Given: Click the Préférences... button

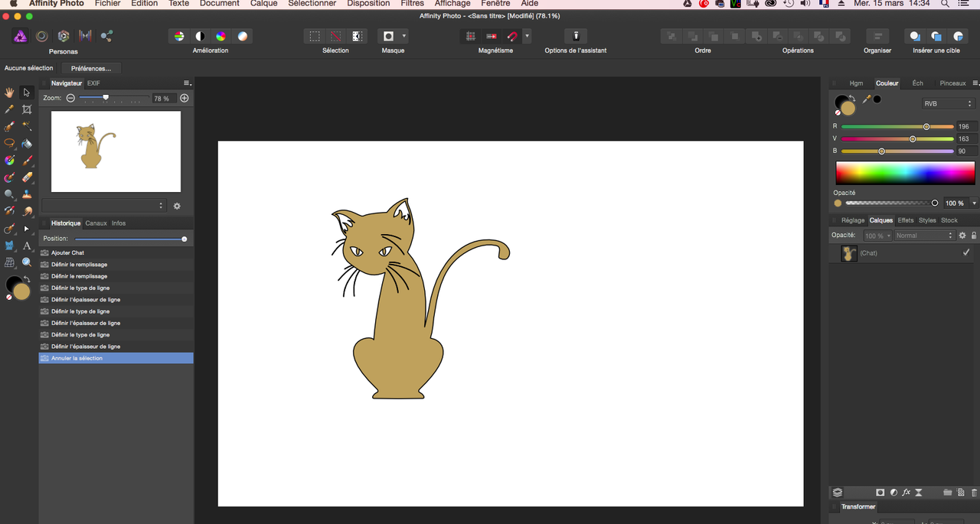Looking at the screenshot, I should (x=91, y=68).
